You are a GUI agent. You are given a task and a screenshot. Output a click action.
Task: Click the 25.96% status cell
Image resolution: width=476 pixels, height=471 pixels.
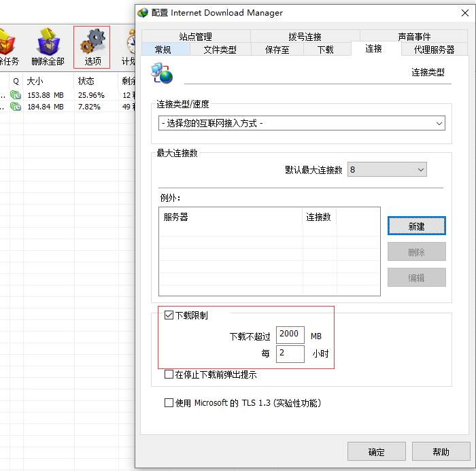(x=91, y=95)
